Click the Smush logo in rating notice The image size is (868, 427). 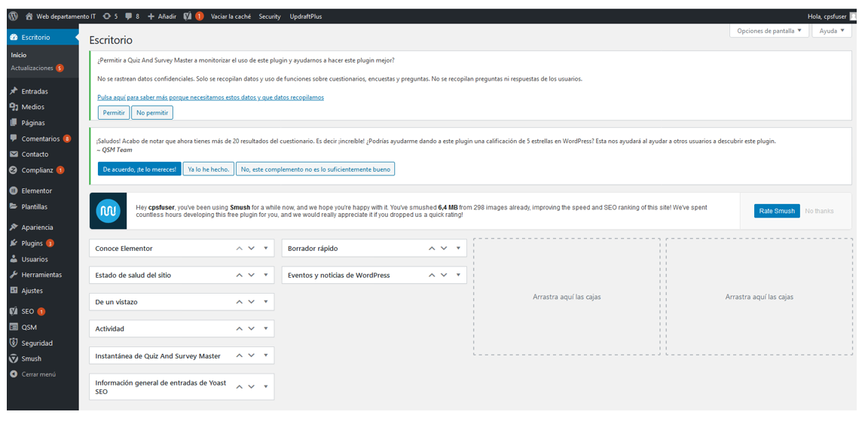point(108,211)
